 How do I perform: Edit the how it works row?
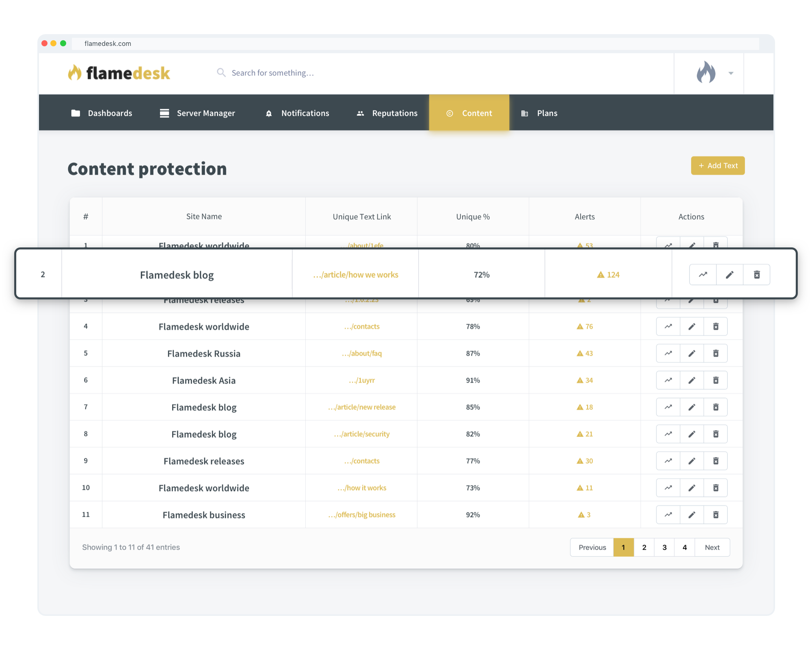click(x=692, y=487)
